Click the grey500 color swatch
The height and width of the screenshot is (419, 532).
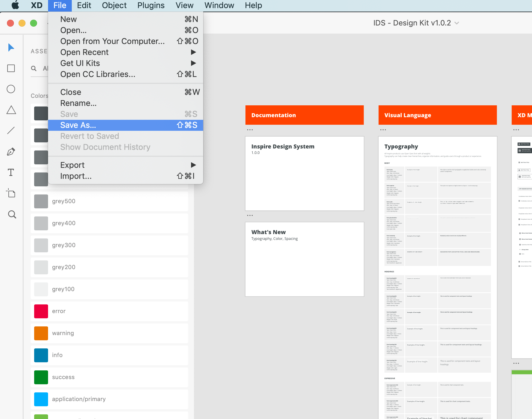(x=41, y=201)
